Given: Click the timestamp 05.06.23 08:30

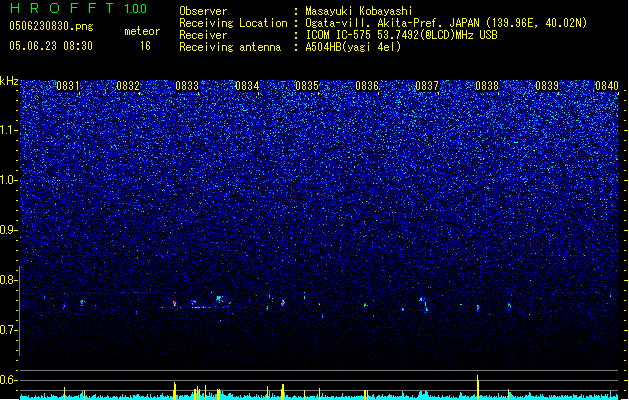Looking at the screenshot, I should click(51, 46).
